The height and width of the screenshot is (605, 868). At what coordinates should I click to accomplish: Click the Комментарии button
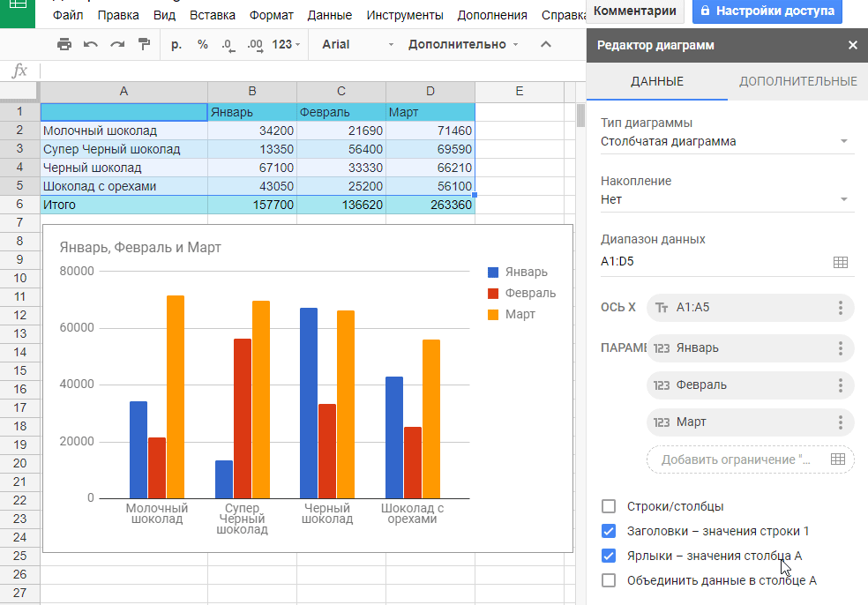pyautogui.click(x=635, y=11)
